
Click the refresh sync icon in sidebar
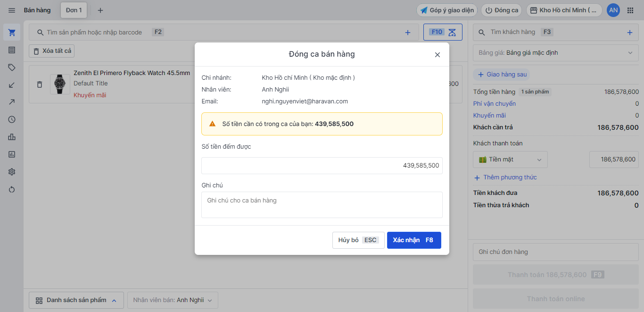[x=12, y=189]
